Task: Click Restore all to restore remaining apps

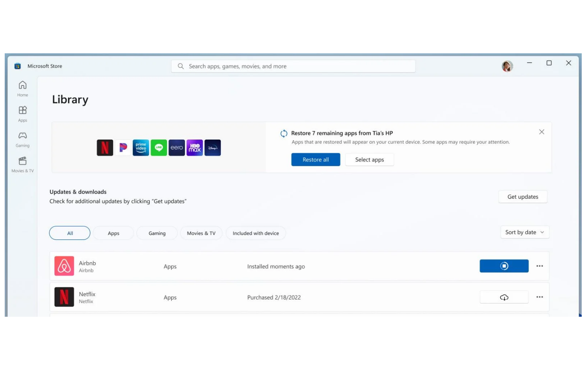Action: coord(316,160)
